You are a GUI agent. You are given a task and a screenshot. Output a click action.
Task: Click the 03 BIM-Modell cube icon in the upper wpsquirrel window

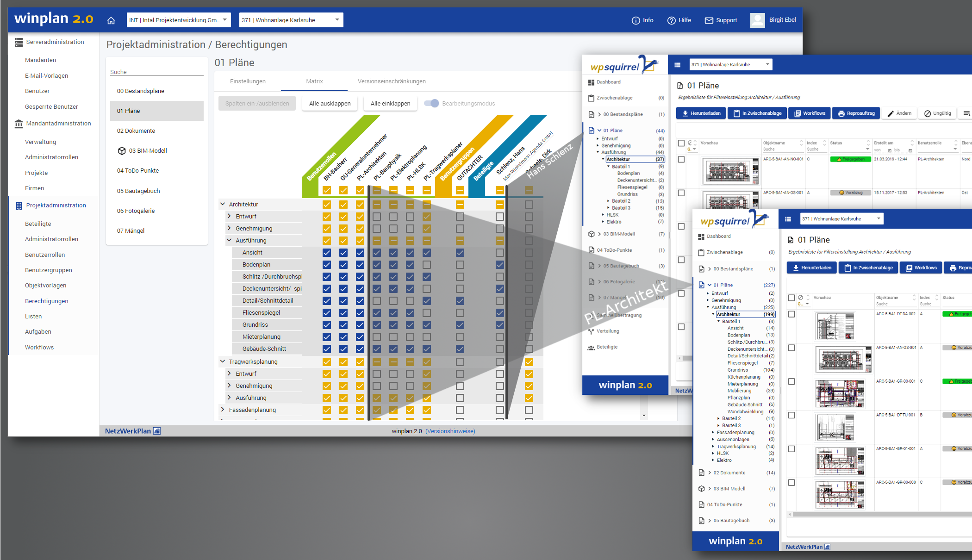tap(591, 234)
